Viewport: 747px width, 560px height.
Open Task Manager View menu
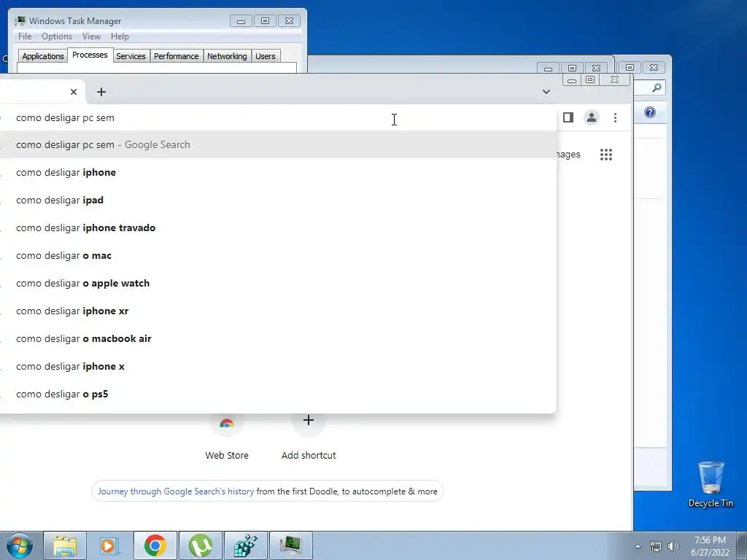91,36
